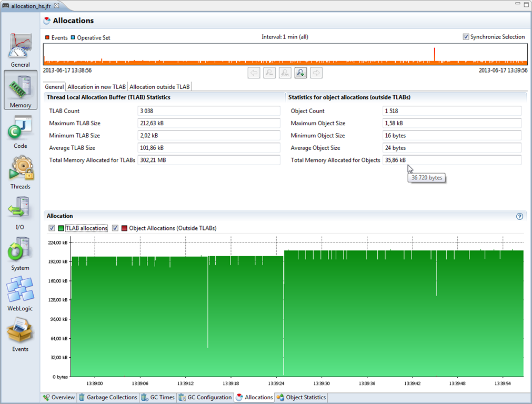532x404 pixels.
Task: Click the red spike in the timeline strip
Action: pyautogui.click(x=434, y=53)
